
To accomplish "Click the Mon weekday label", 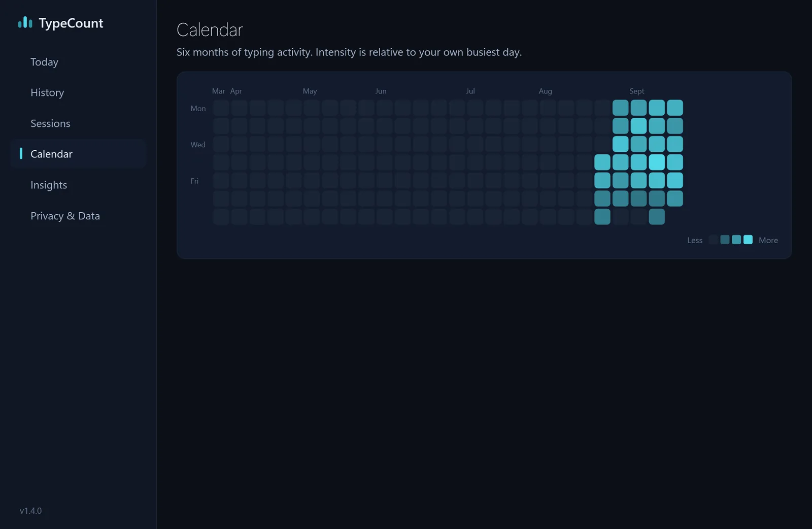I will coord(198,108).
